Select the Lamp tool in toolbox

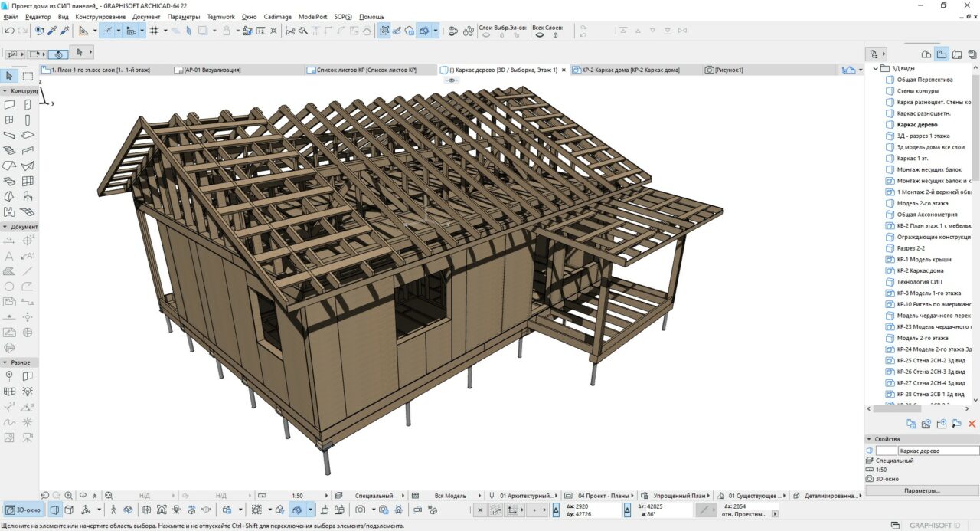[x=28, y=391]
